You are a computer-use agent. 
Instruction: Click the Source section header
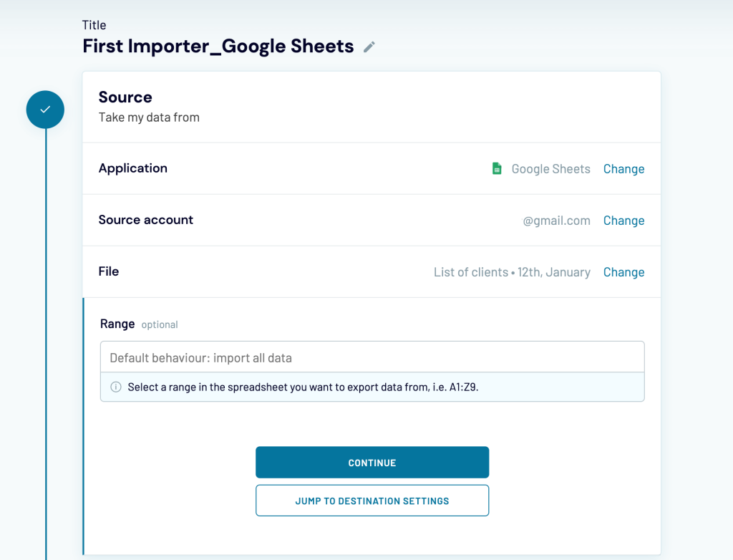coord(125,97)
